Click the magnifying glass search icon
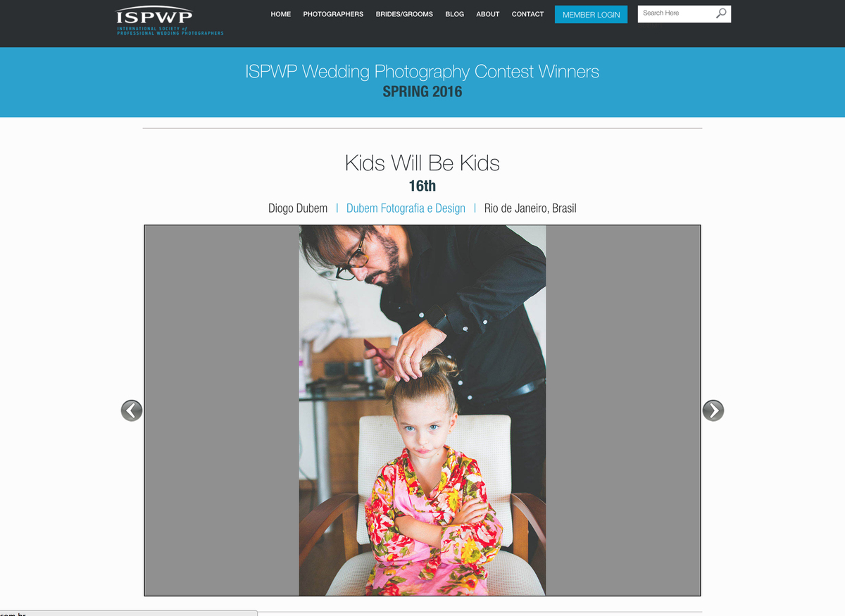 721,13
